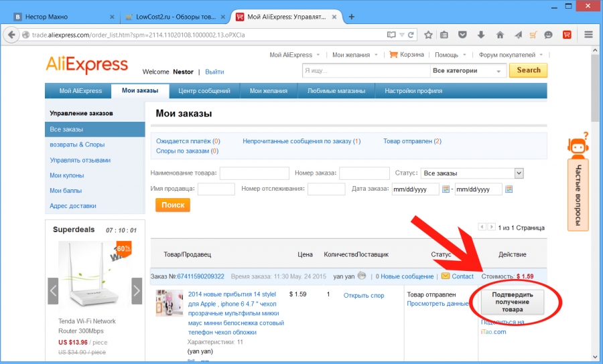Open Управлять отзывами sidebar link
Viewport: 603px width, 364px height.
pos(80,160)
